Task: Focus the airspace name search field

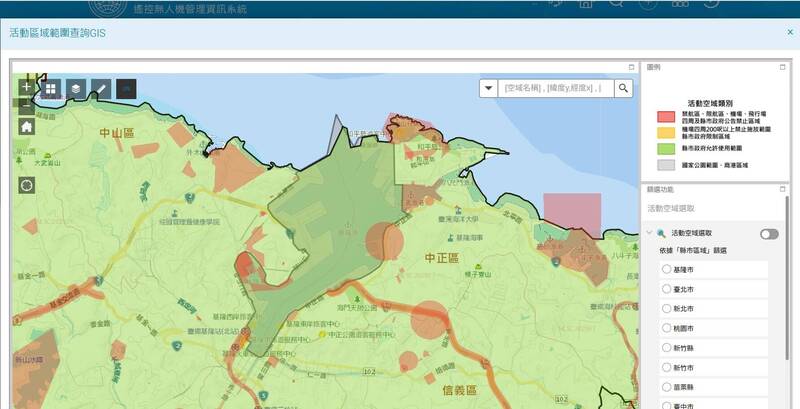Action: pos(556,88)
